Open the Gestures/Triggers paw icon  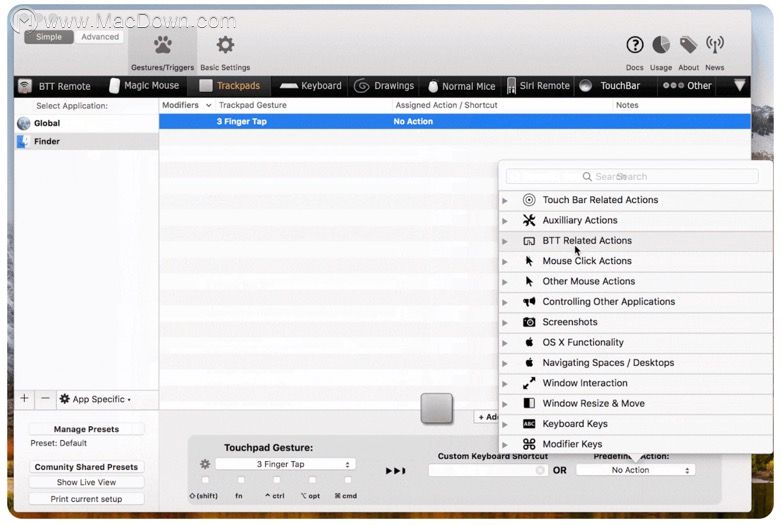(163, 45)
